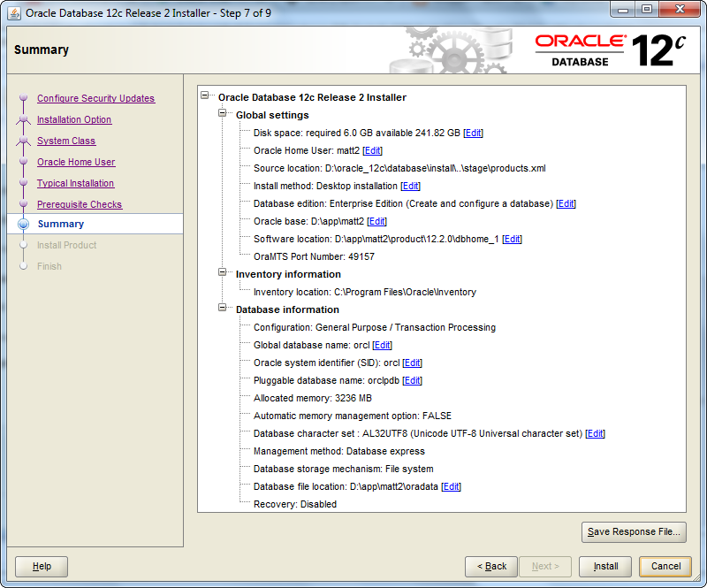
Task: Collapse the Global settings tree section
Action: click(x=223, y=114)
